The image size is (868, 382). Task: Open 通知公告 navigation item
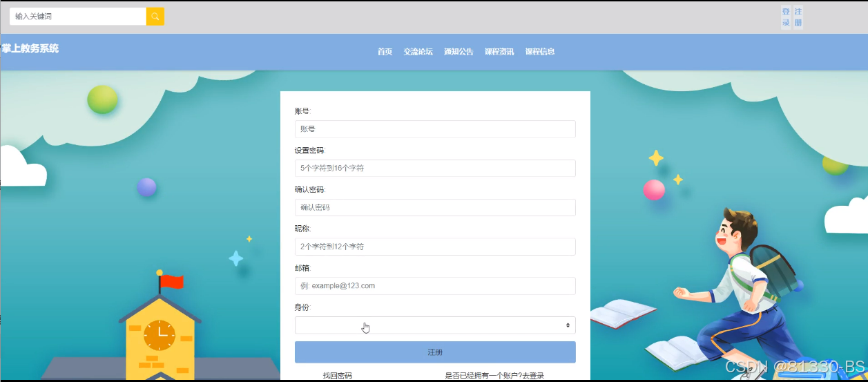(459, 52)
